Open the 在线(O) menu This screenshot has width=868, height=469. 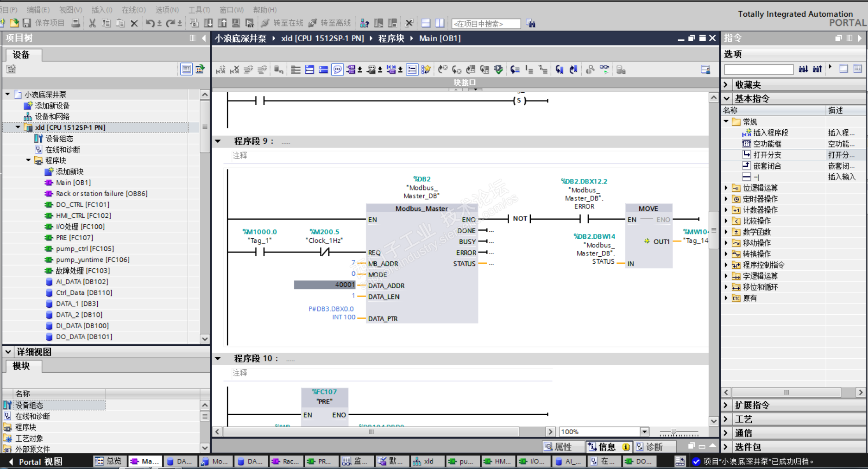(x=133, y=10)
